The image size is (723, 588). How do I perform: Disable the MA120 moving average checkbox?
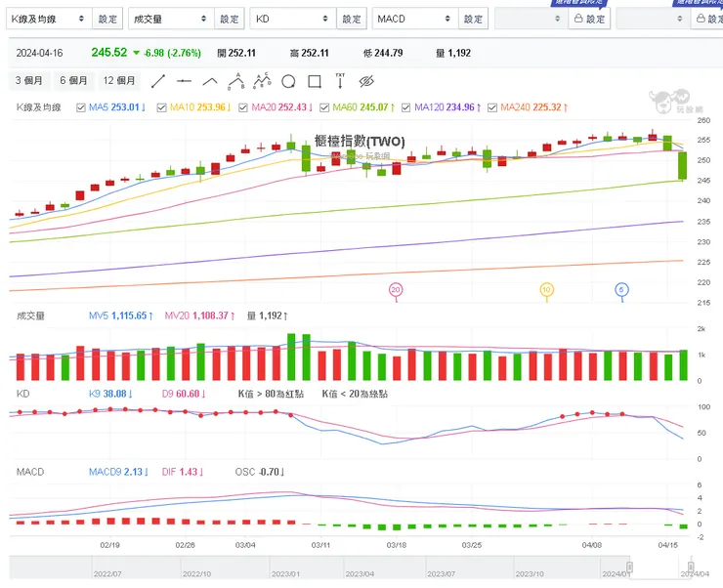405,107
